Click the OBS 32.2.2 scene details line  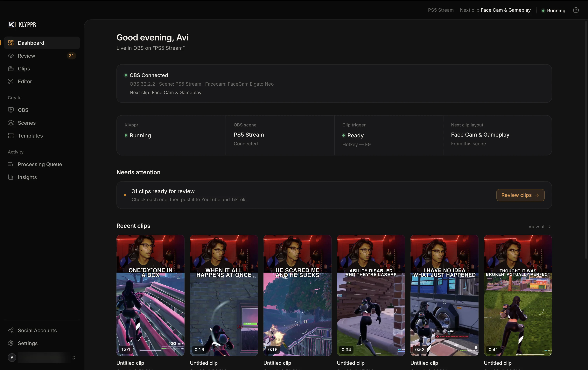(201, 84)
